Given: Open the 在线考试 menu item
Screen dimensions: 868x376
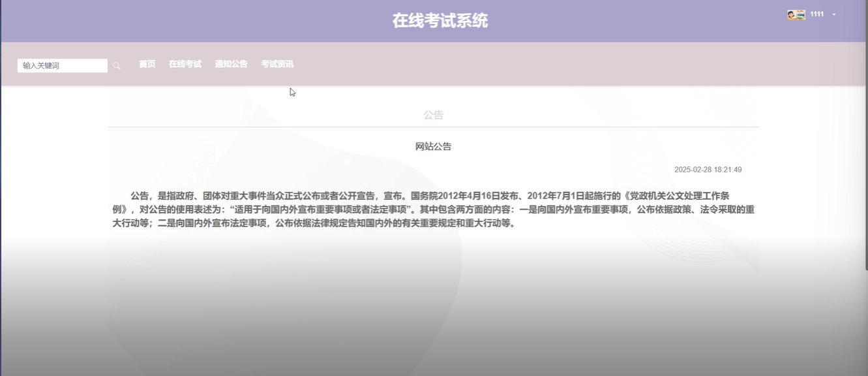Looking at the screenshot, I should (185, 64).
